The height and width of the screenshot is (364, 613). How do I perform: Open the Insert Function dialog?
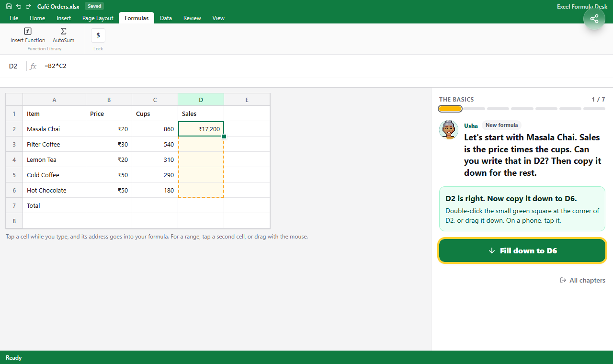coord(28,35)
